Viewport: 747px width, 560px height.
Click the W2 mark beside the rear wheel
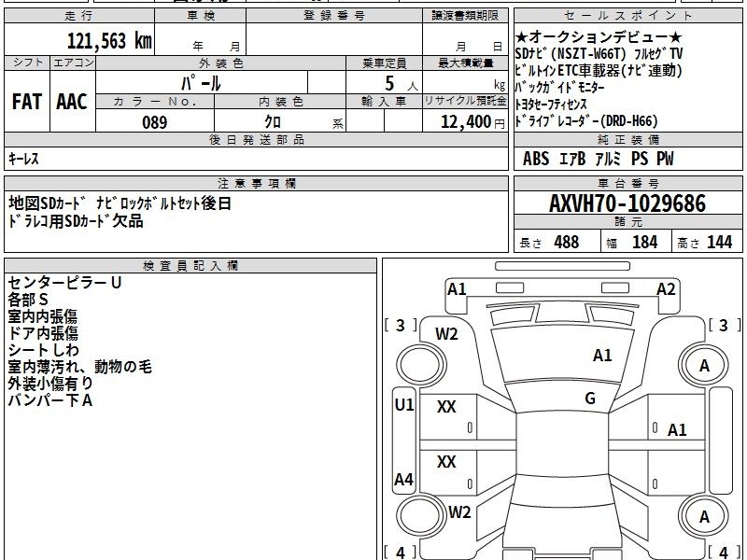(459, 512)
